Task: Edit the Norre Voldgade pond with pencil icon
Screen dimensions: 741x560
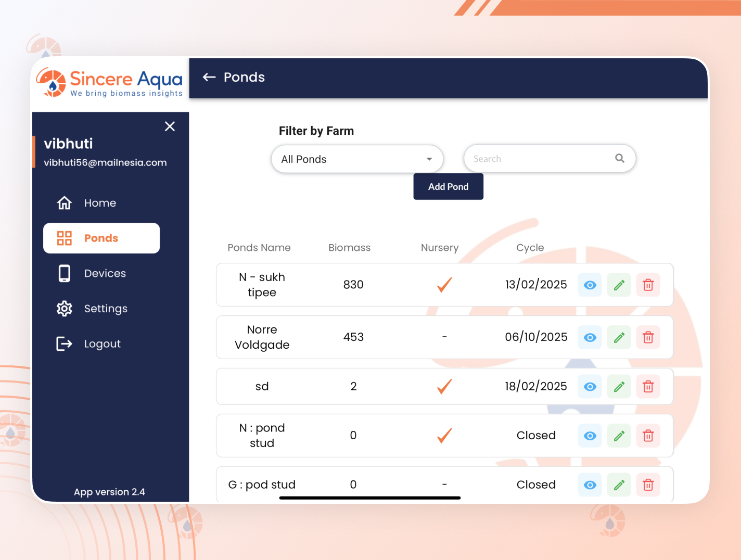Action: click(619, 337)
